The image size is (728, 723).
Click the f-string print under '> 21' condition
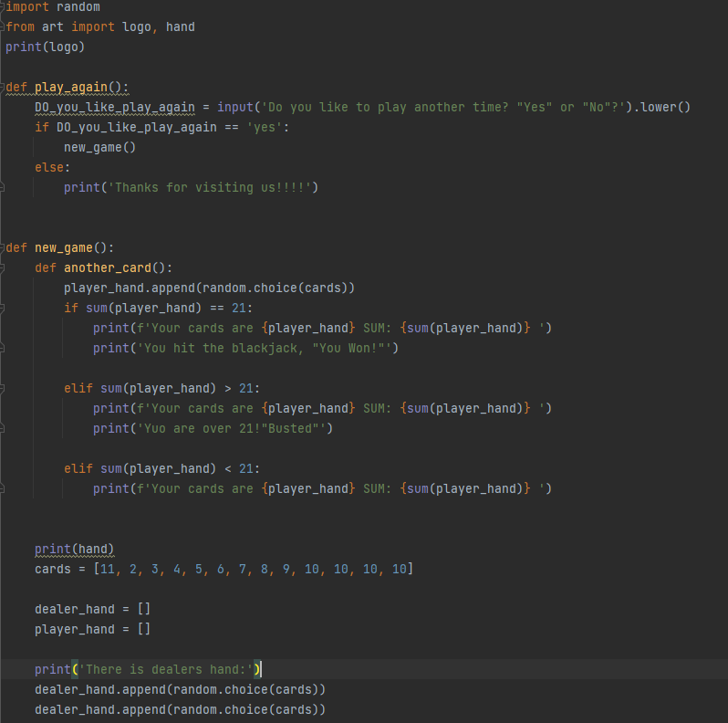[322, 409]
